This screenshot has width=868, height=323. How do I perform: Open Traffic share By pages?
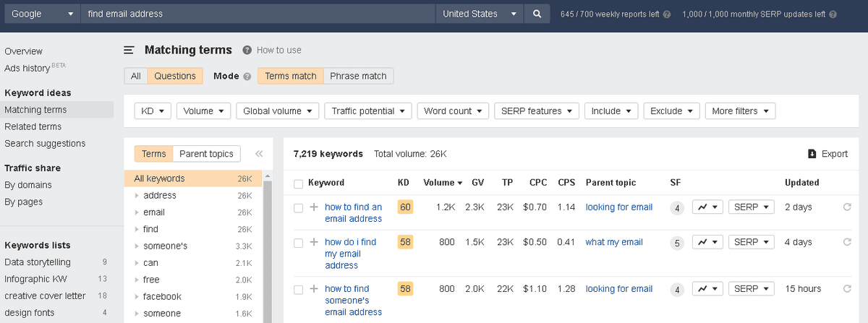click(23, 202)
